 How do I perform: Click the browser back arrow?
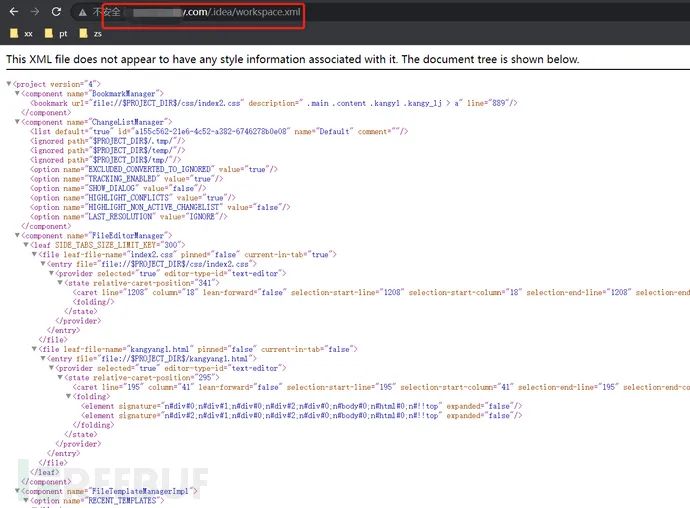coord(12,13)
